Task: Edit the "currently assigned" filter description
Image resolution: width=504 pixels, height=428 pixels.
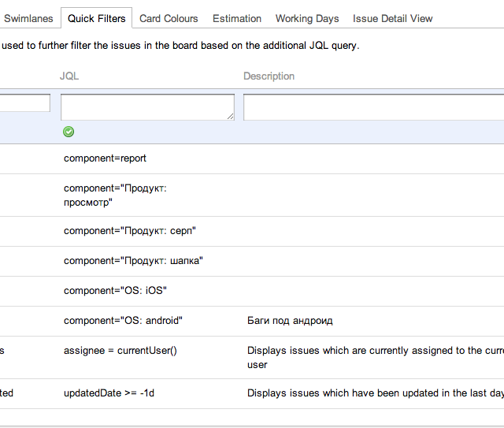Action: pos(374,358)
